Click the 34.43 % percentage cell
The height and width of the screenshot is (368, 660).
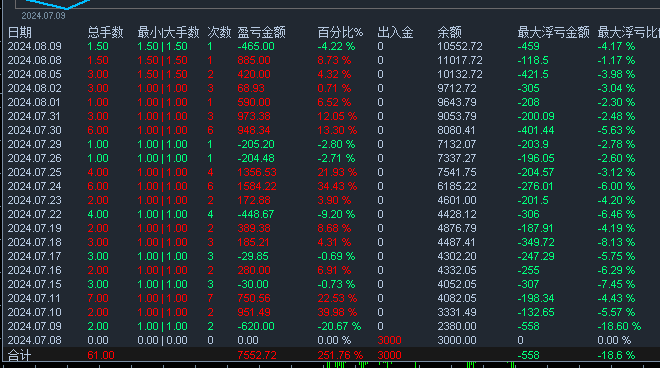[337, 186]
